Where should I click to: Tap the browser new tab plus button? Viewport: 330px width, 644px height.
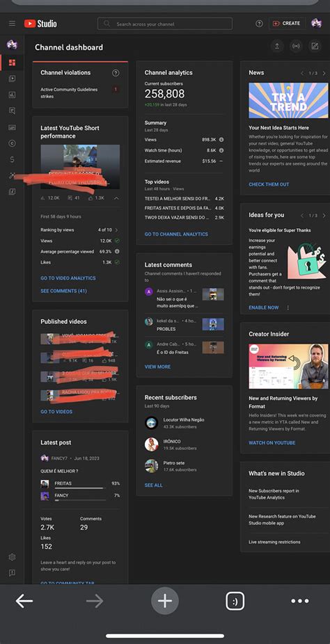165,602
